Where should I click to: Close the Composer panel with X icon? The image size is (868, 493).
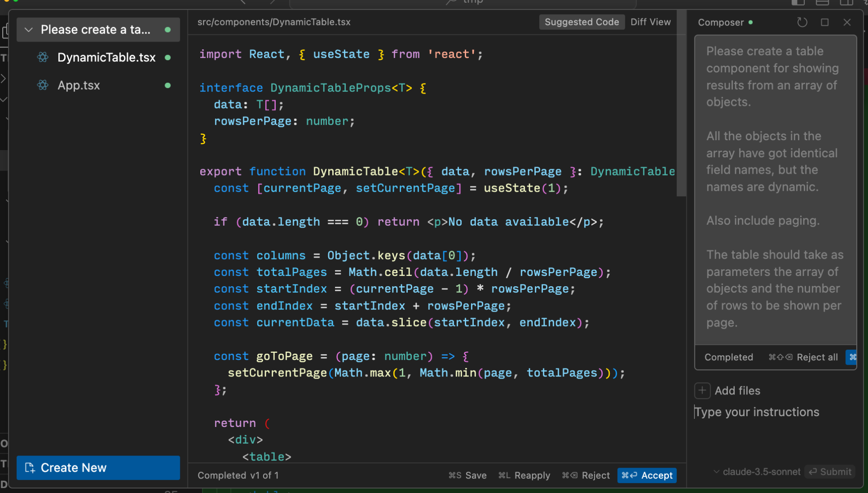tap(847, 22)
